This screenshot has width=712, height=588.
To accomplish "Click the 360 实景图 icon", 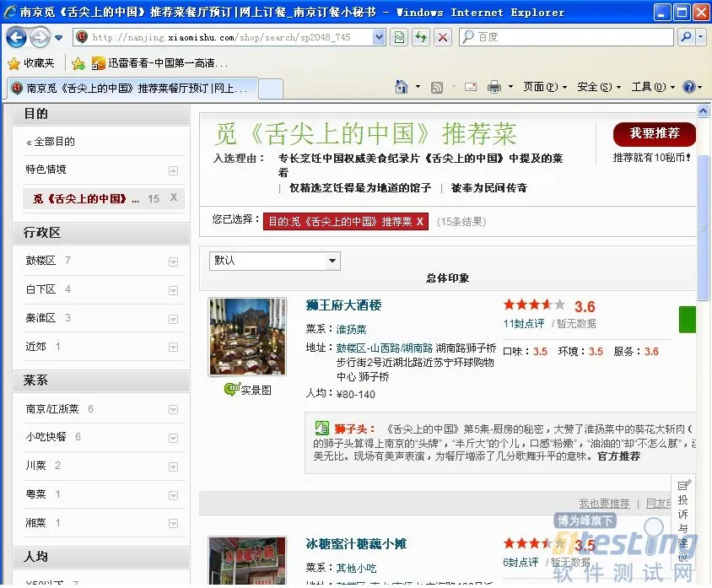I will click(248, 390).
